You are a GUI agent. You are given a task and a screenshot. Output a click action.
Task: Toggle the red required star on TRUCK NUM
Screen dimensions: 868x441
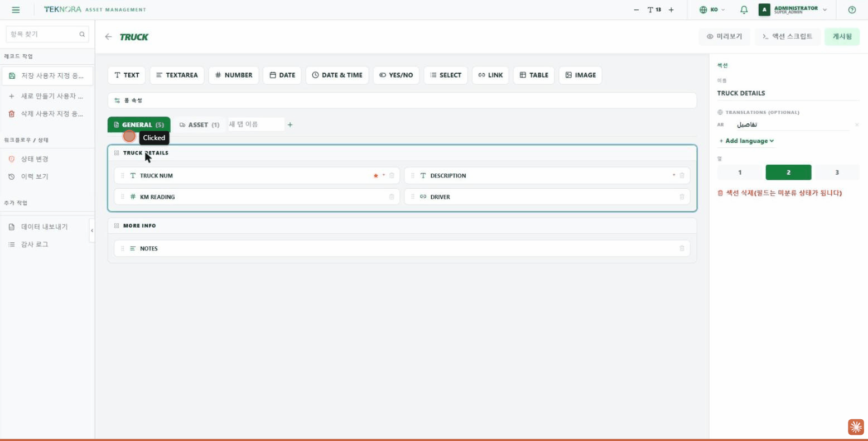376,175
